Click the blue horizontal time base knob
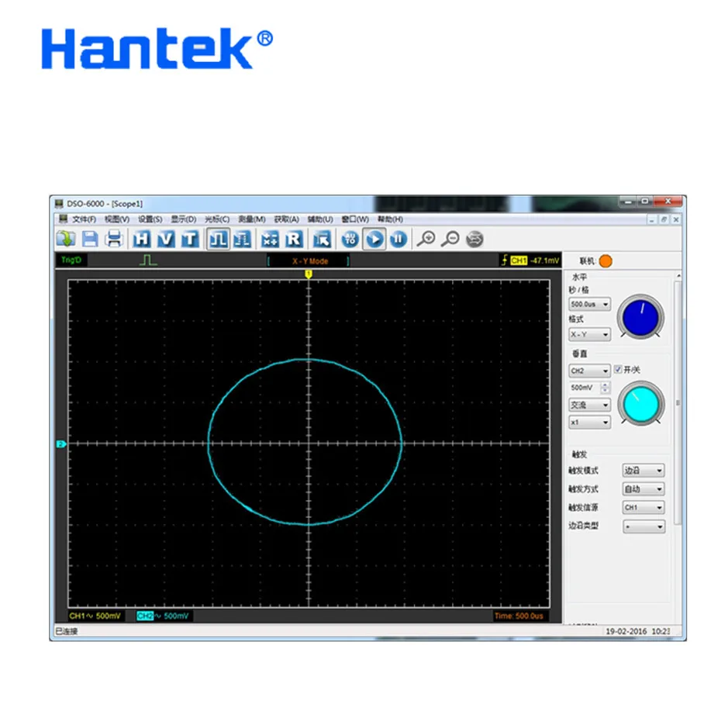Screen dimensions: 728x728 [640, 317]
